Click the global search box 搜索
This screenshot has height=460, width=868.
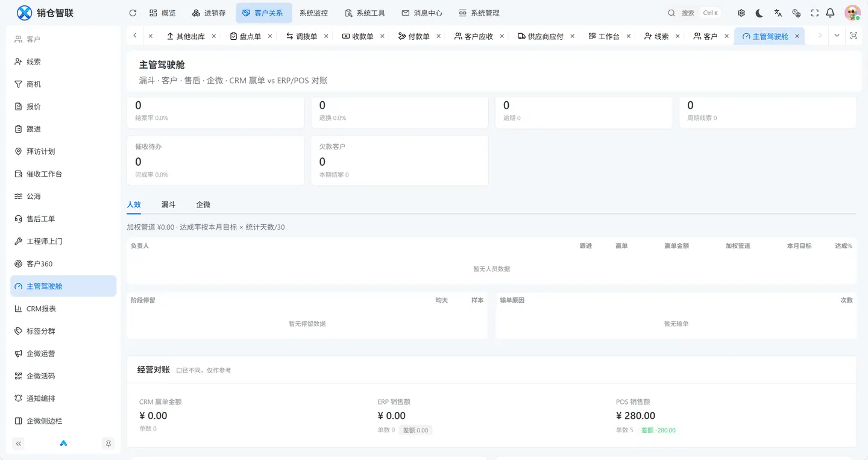click(x=694, y=13)
